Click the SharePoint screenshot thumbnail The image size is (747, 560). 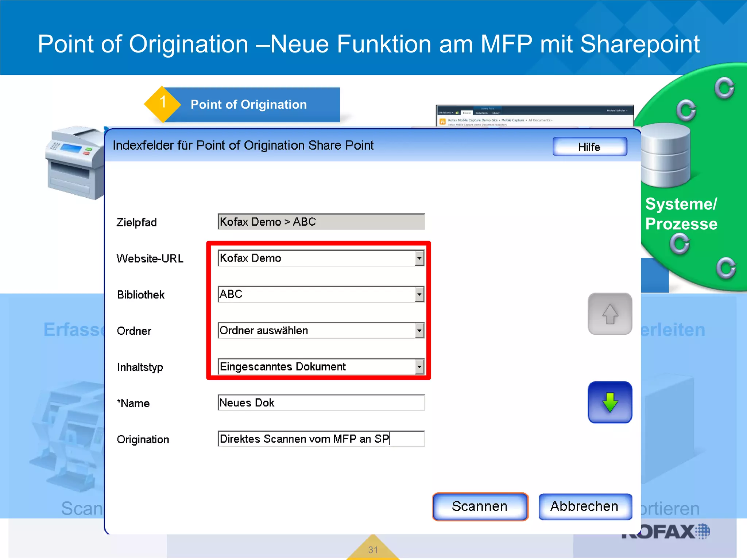pos(535,116)
